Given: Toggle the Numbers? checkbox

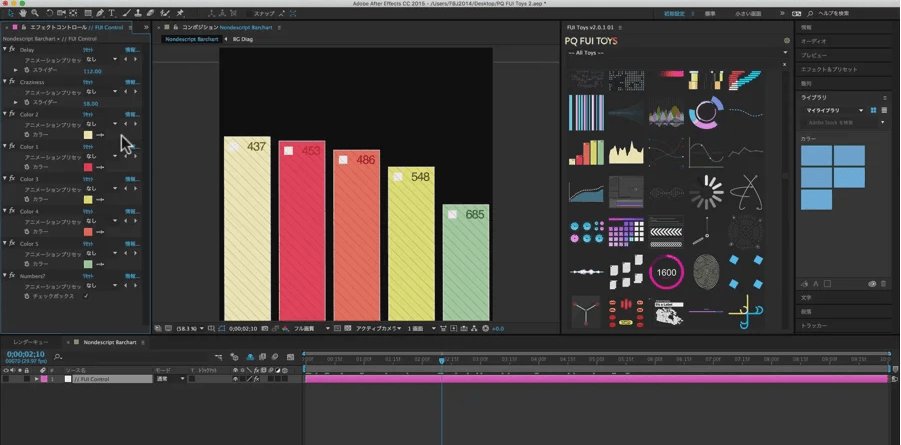Looking at the screenshot, I should point(86,296).
